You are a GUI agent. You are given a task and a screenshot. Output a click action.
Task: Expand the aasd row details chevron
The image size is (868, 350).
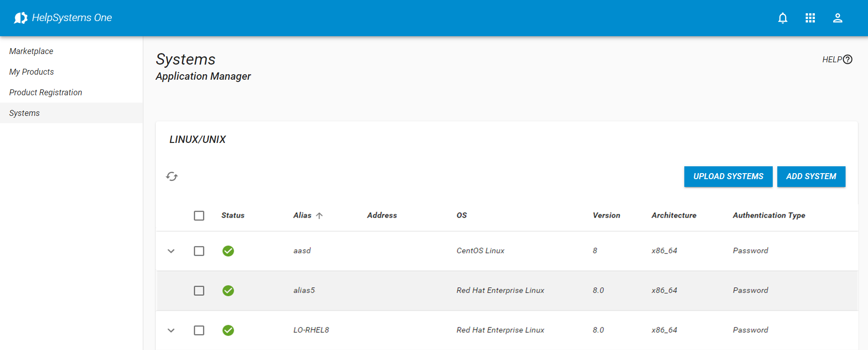[x=171, y=251]
